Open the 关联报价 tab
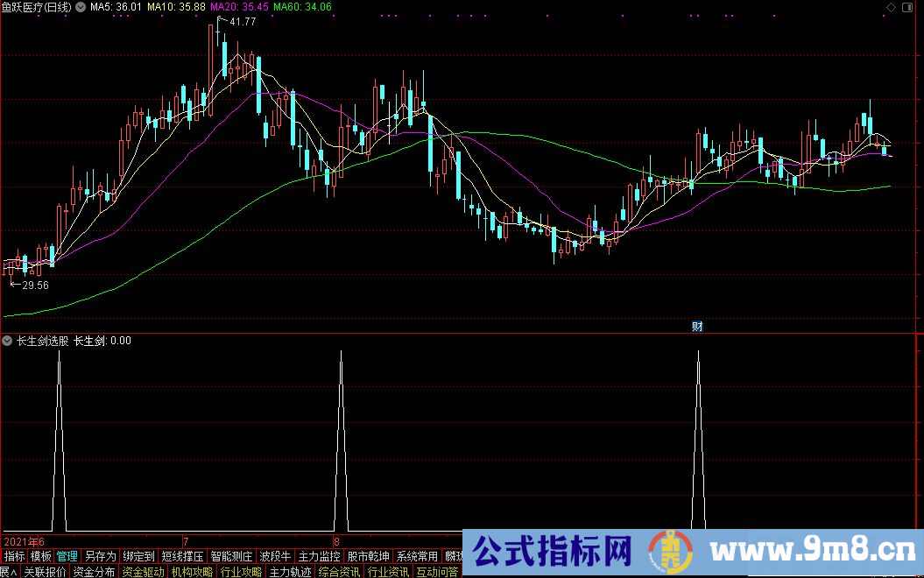The image size is (924, 578). pos(45,572)
